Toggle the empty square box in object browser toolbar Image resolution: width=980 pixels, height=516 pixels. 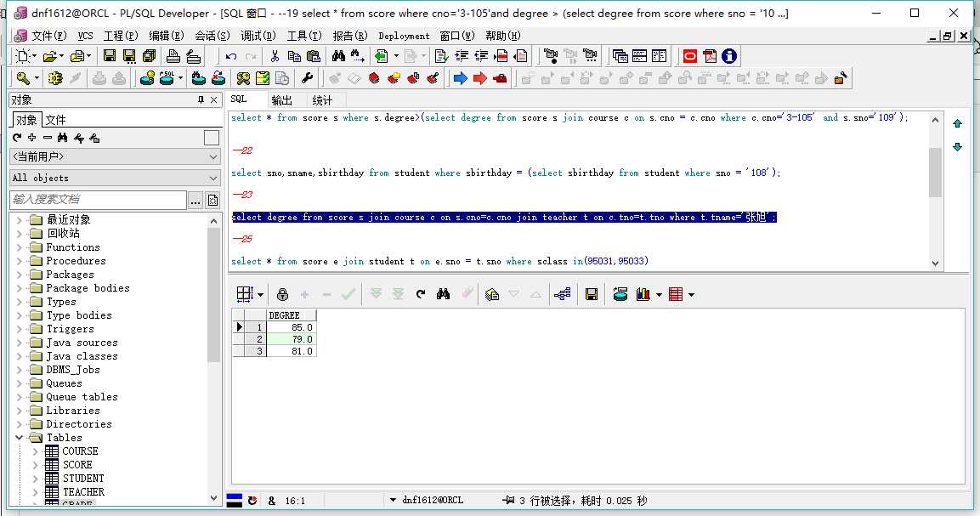point(212,138)
